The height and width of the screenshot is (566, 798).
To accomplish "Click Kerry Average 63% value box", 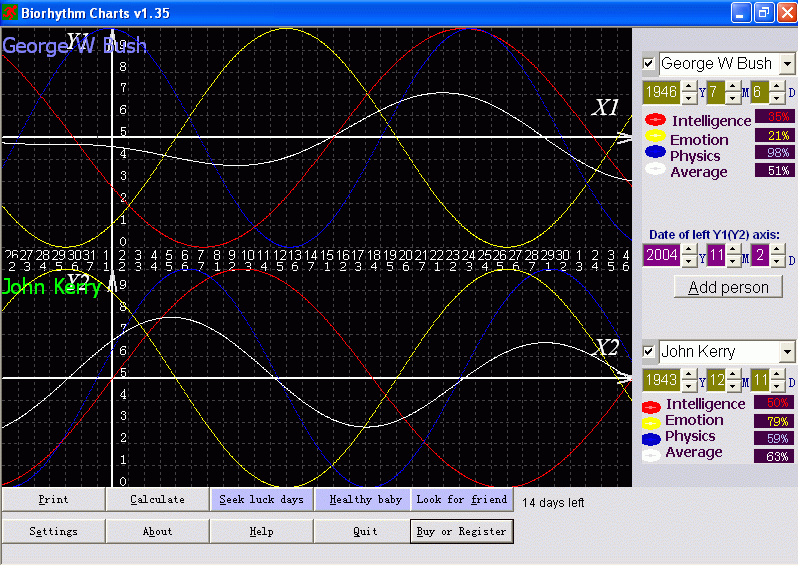I will click(774, 456).
